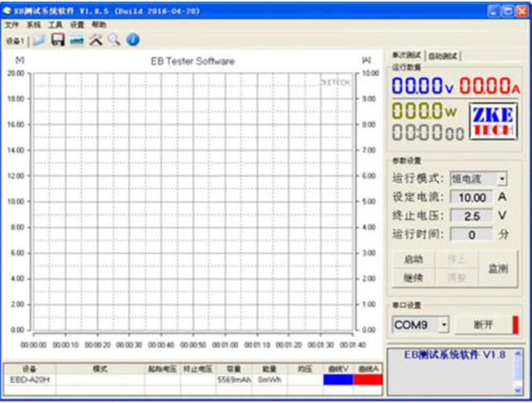Click the log box scroll down arrow

coord(518,390)
